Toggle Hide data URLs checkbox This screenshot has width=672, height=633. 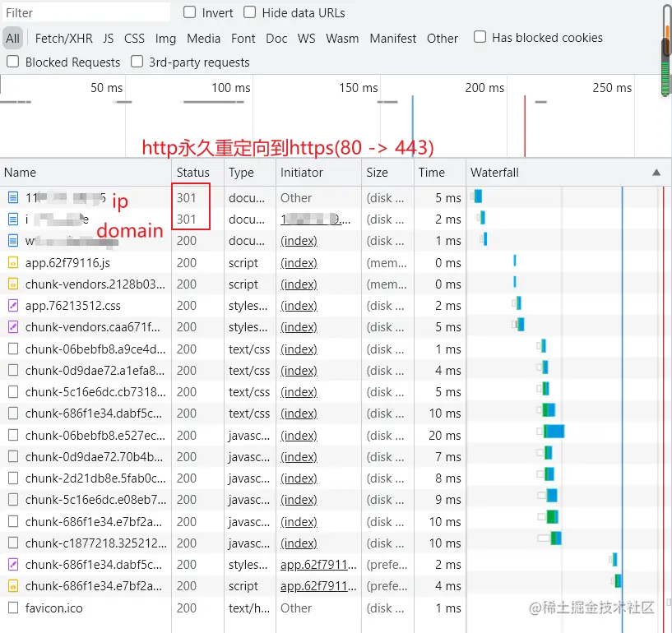pyautogui.click(x=249, y=12)
